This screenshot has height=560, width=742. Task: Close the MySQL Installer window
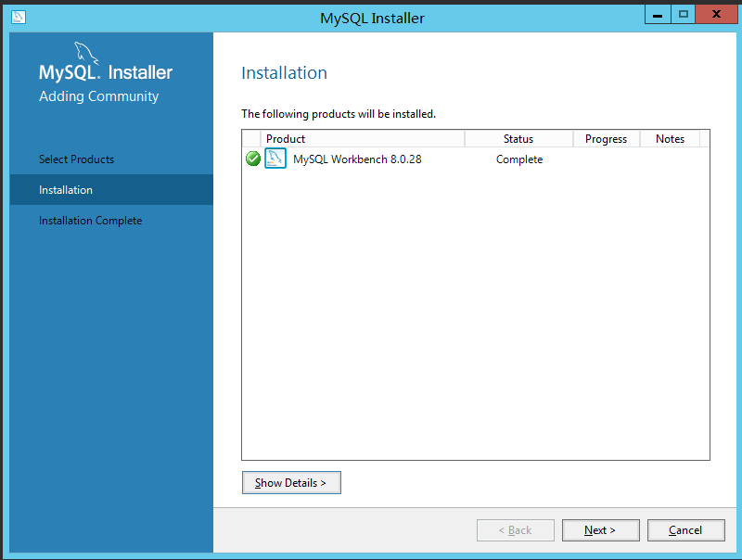[x=716, y=14]
